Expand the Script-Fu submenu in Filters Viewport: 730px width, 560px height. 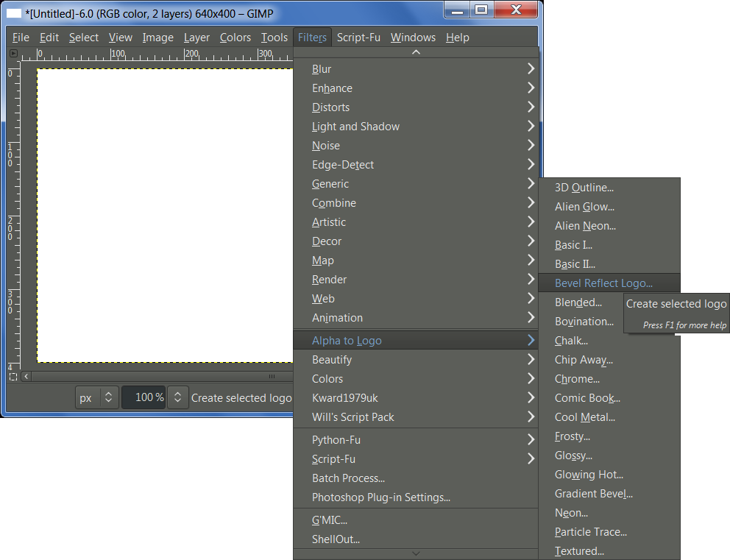(x=416, y=458)
